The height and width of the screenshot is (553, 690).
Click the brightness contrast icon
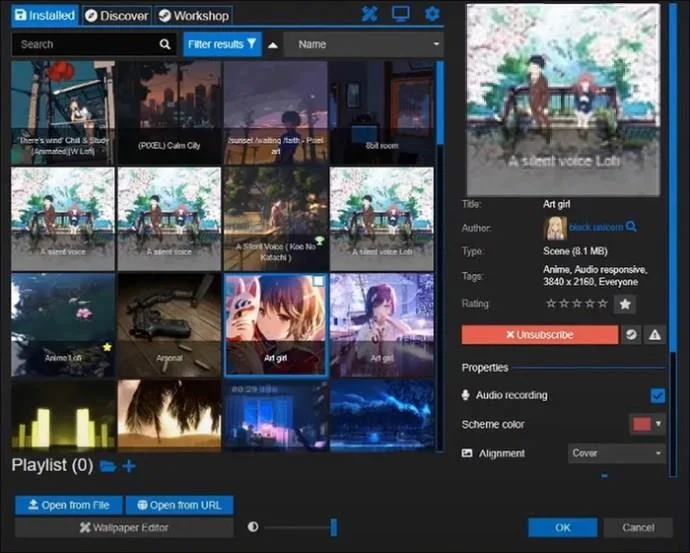[253, 527]
